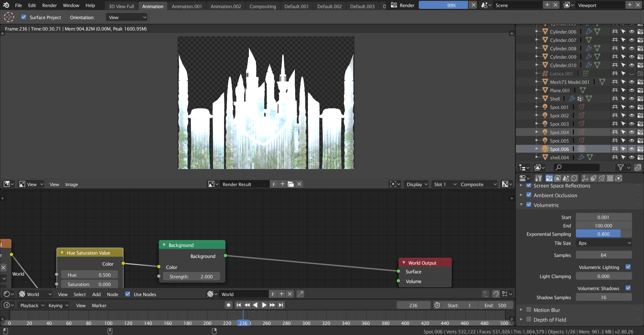644x335 pixels.
Task: Open the Object Data properties tab
Action: click(602, 178)
